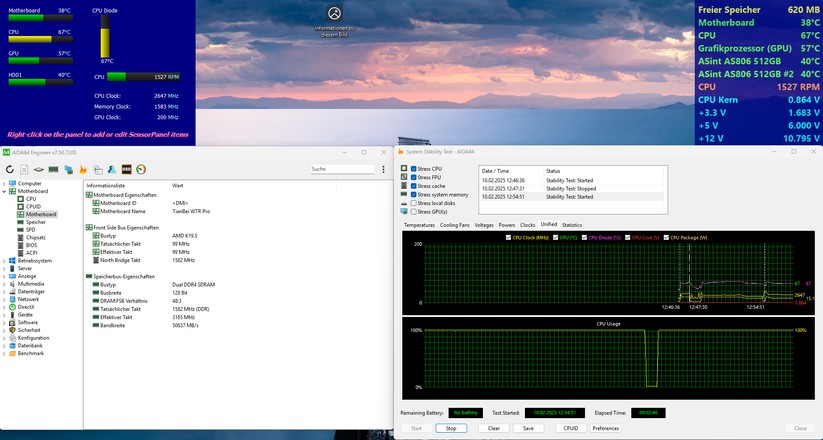Toggle the CPU Clock (MHz) graph checkbox
823x440 pixels.
coord(509,237)
